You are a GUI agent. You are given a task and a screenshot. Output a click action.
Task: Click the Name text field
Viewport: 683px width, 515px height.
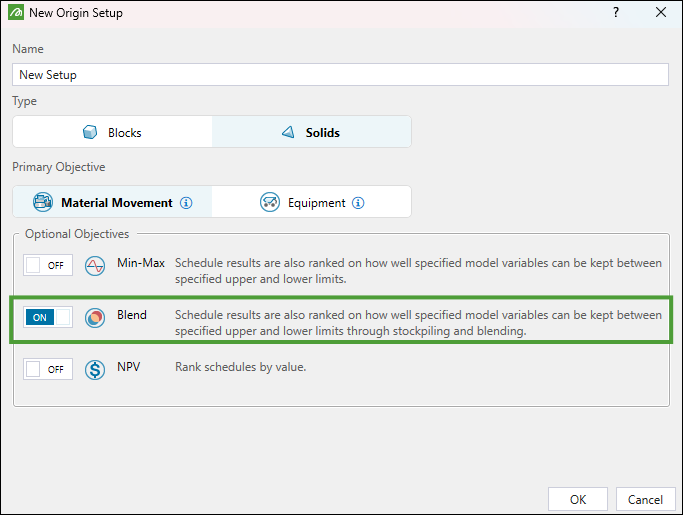pos(342,75)
